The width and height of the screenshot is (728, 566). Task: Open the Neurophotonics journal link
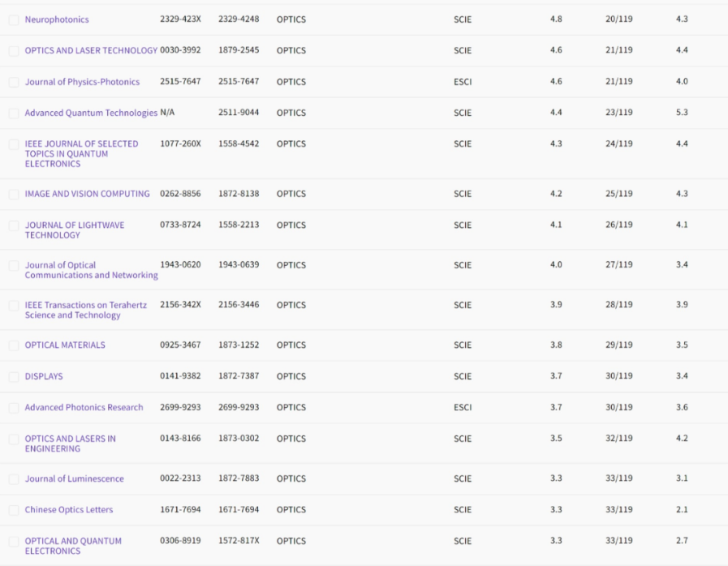[57, 19]
